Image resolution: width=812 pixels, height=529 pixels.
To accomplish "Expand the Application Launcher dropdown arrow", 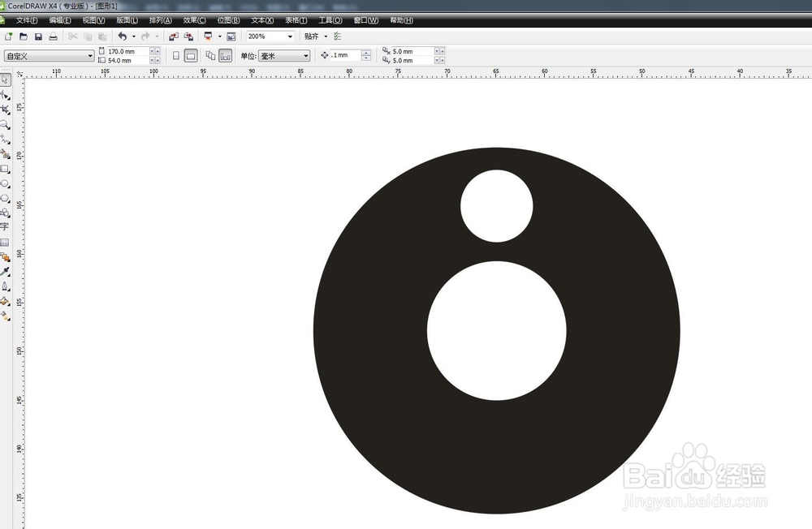I will click(219, 37).
